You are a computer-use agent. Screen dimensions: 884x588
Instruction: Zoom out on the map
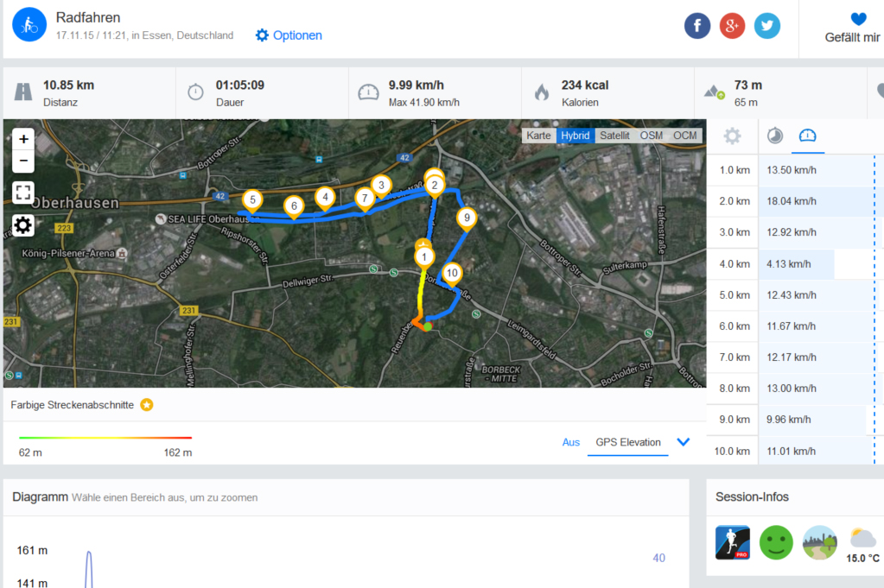(x=23, y=161)
